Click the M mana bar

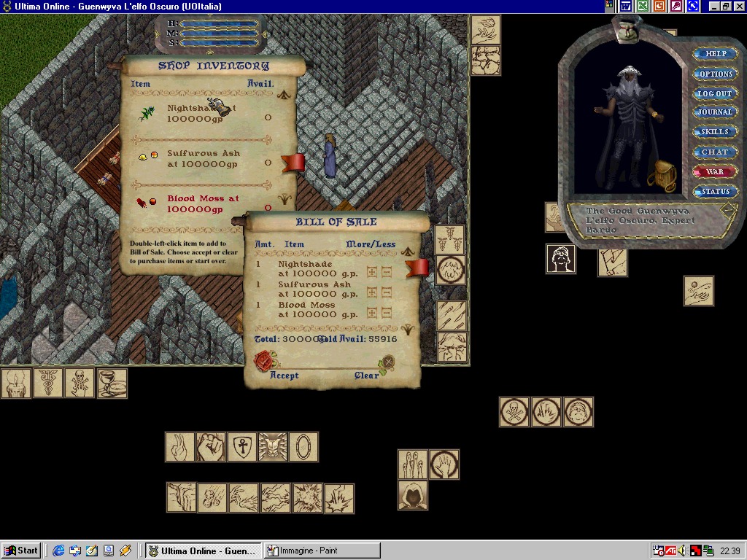(221, 34)
